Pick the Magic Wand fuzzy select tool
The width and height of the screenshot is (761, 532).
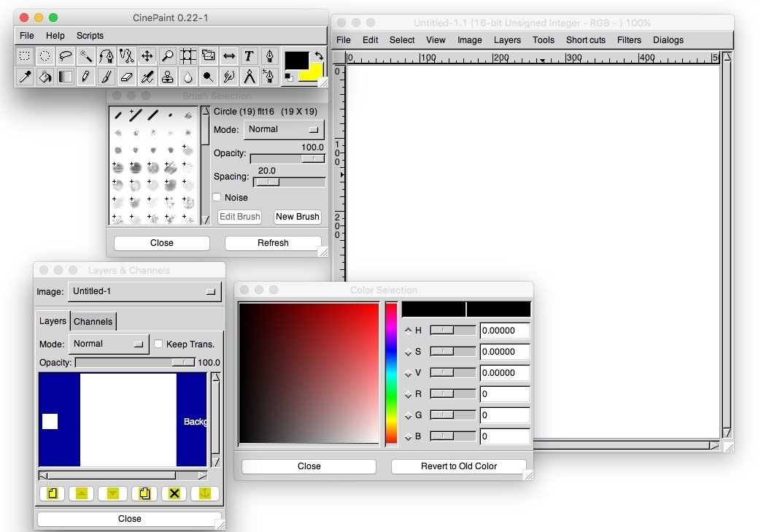[86, 56]
